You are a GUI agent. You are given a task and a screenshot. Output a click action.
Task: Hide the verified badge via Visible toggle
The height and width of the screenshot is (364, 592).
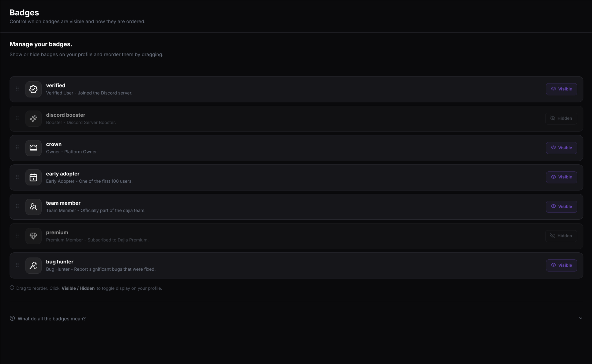coord(561,89)
